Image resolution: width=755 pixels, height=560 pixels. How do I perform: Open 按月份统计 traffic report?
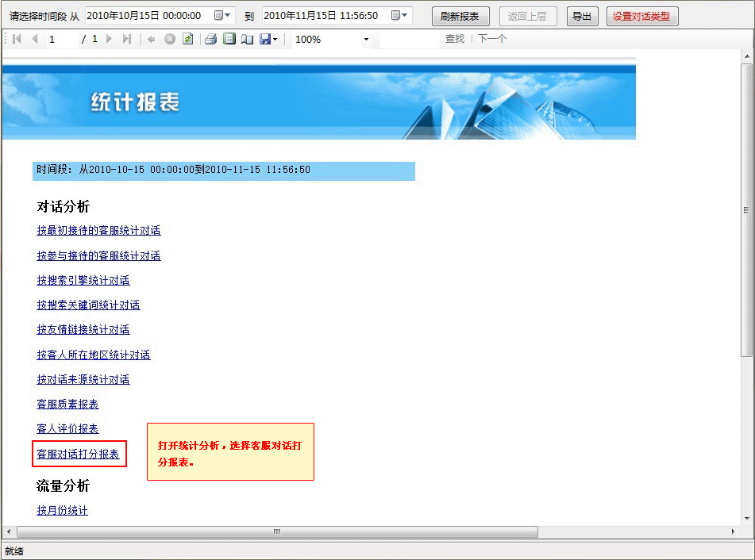62,511
